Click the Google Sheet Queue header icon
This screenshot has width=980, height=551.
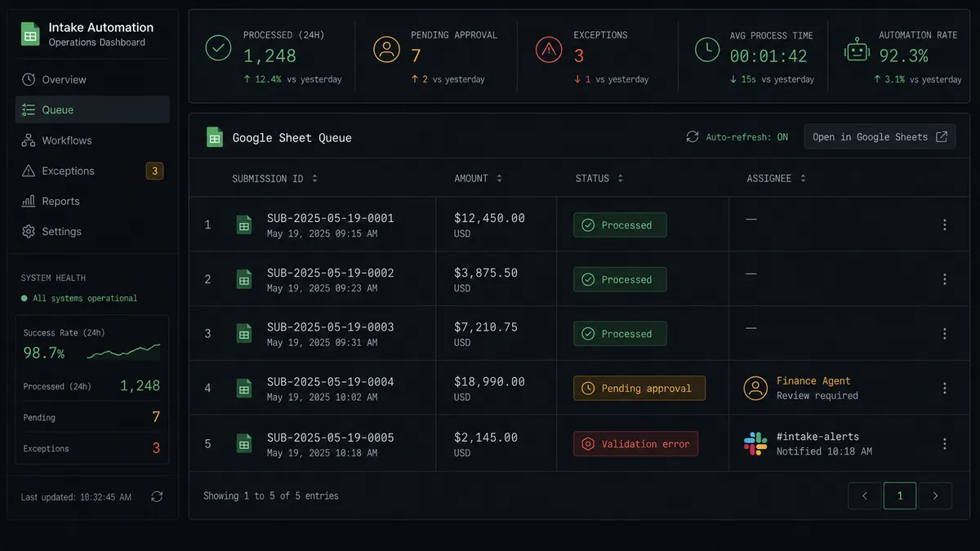click(214, 137)
